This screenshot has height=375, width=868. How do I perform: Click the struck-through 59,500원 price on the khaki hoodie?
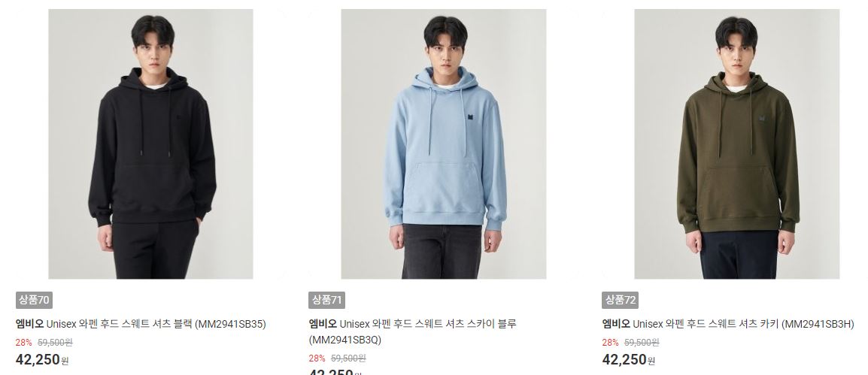coord(642,343)
